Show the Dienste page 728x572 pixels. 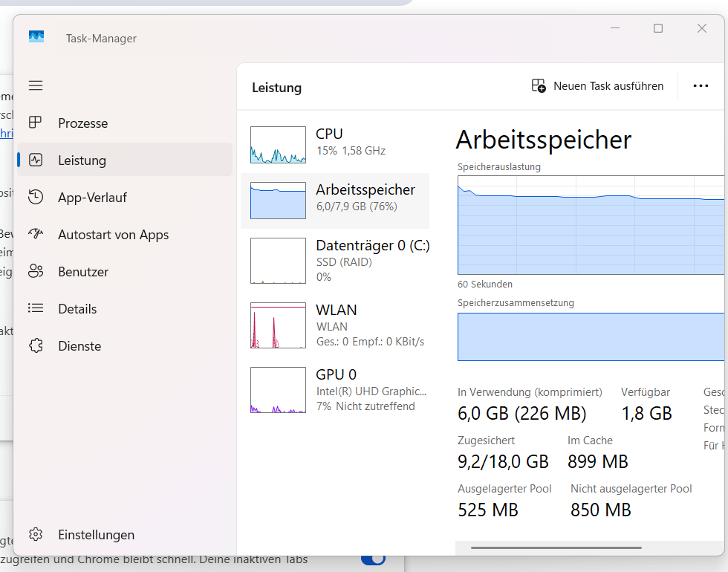pos(125,346)
